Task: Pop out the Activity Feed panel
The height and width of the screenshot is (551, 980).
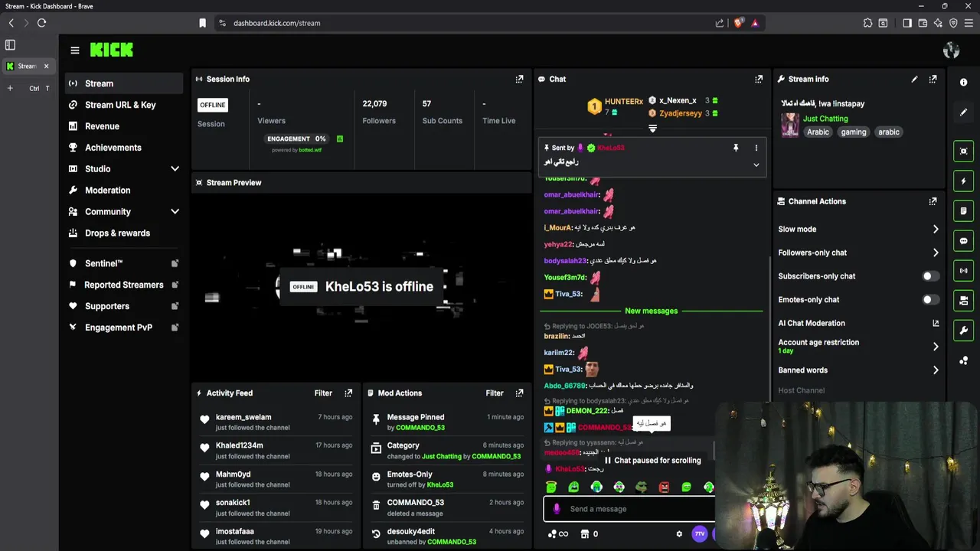Action: click(x=348, y=393)
